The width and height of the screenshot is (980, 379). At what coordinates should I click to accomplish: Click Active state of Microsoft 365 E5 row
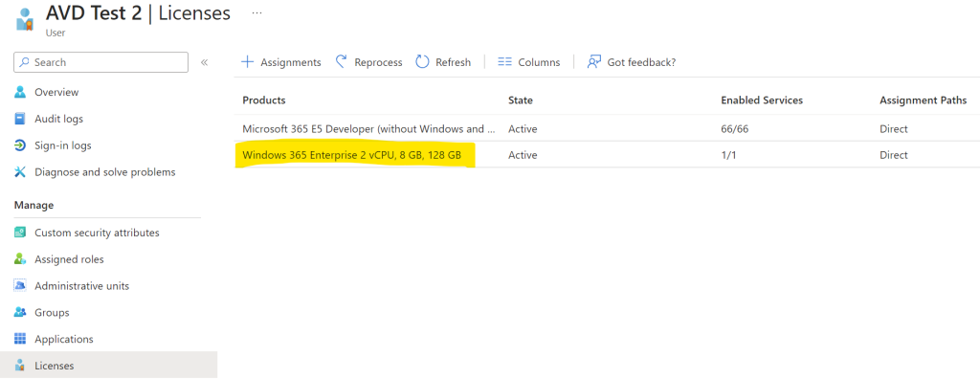pos(523,129)
